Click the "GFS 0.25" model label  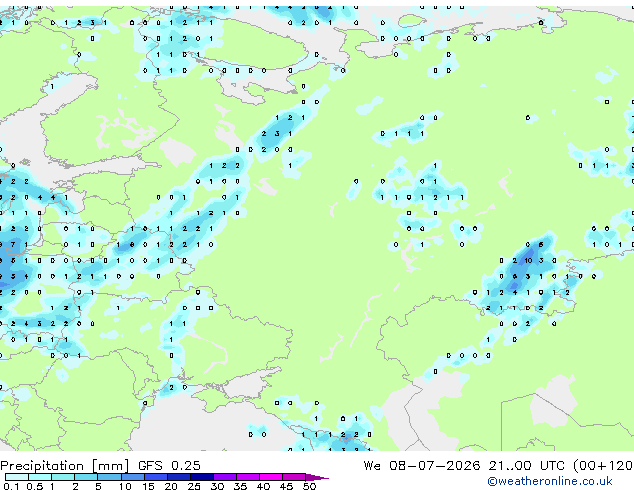pyautogui.click(x=169, y=466)
